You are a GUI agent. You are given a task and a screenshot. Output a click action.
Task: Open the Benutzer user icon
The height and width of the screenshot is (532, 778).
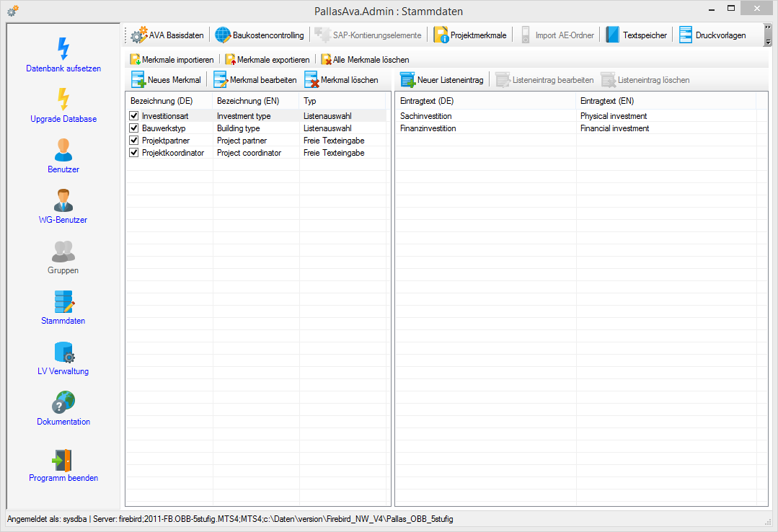63,150
